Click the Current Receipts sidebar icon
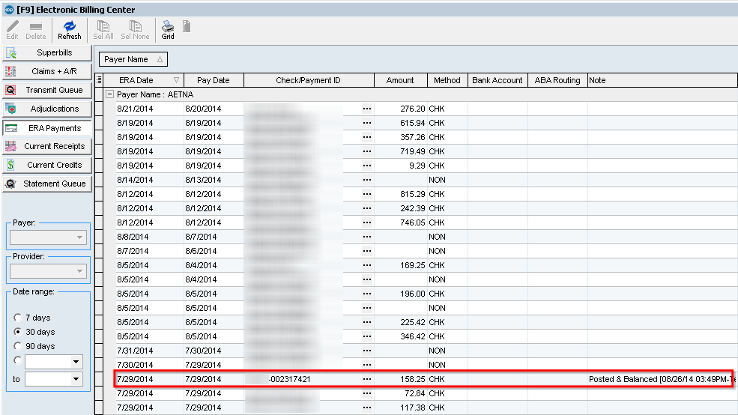Viewport: 738px width, 415px height. pos(11,146)
